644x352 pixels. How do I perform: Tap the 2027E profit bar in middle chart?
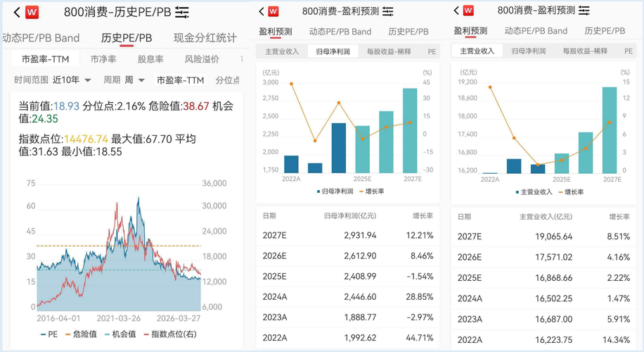coord(410,130)
